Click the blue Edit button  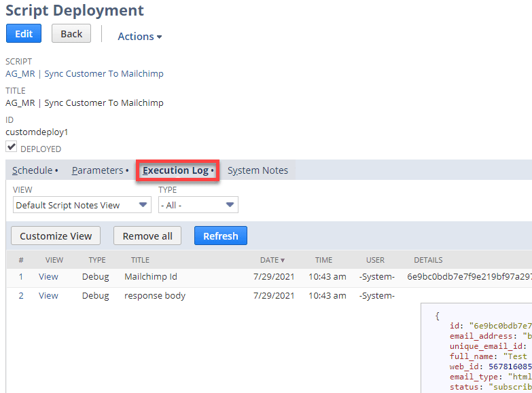24,33
